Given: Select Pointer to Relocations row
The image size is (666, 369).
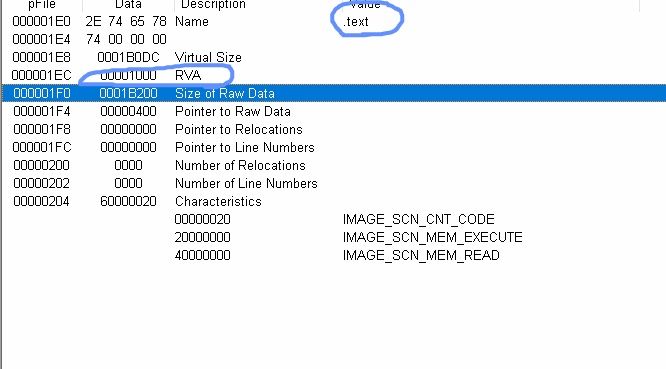Looking at the screenshot, I should [x=334, y=129].
